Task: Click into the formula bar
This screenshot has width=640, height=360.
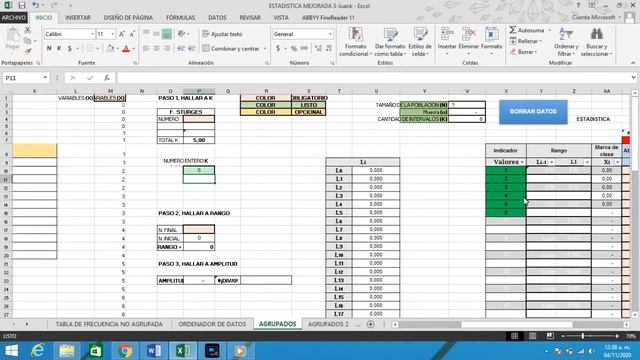Action: click(373, 78)
